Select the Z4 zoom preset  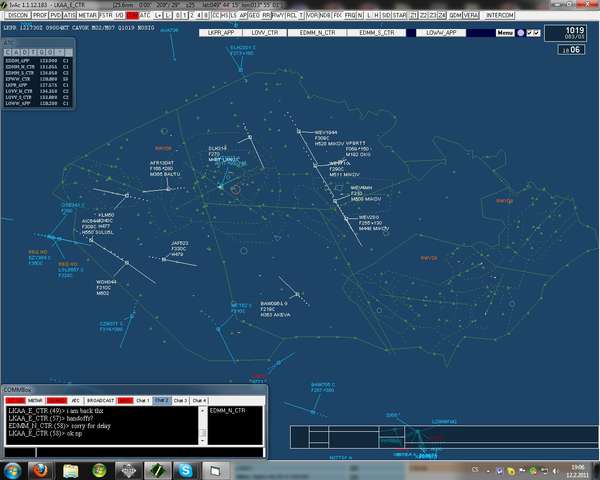pyautogui.click(x=442, y=15)
